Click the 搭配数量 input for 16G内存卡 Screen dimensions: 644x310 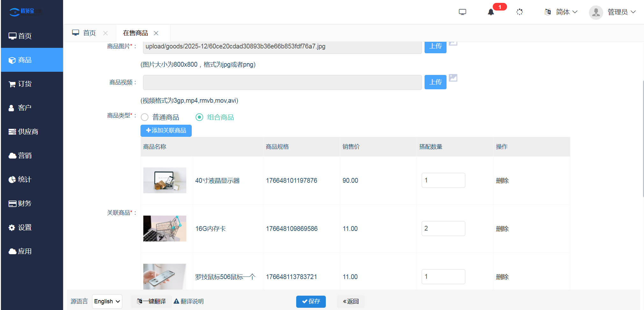[443, 228]
